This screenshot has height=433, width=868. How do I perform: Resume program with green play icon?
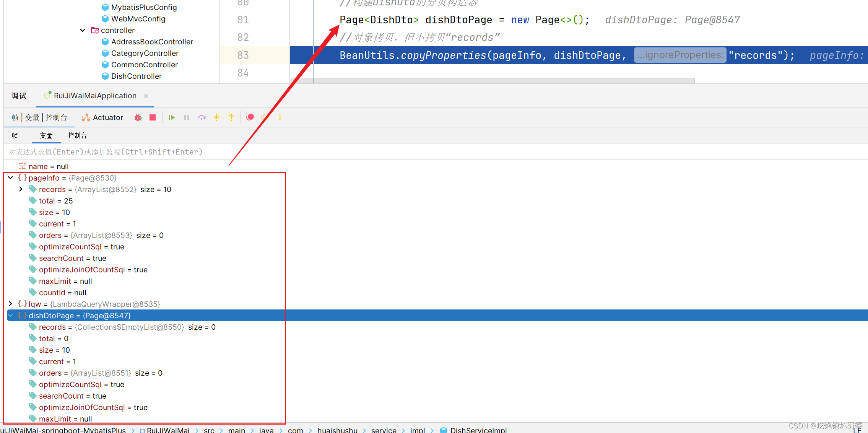click(172, 117)
